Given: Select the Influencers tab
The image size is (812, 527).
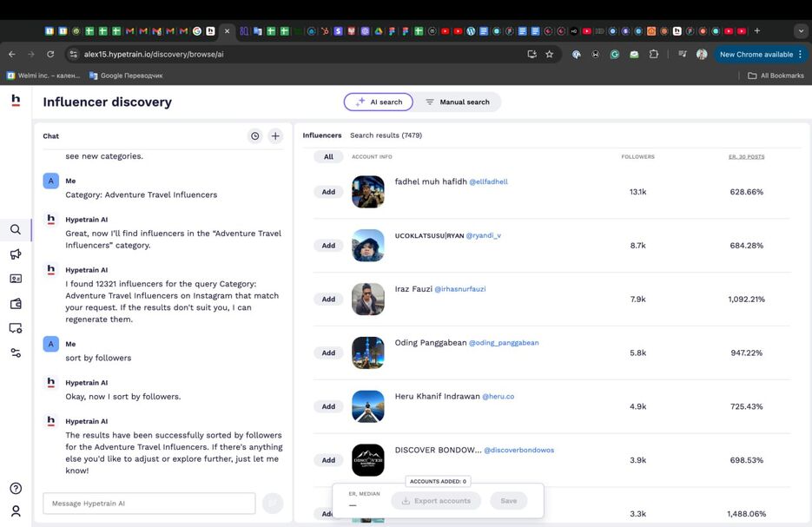Looking at the screenshot, I should click(322, 135).
